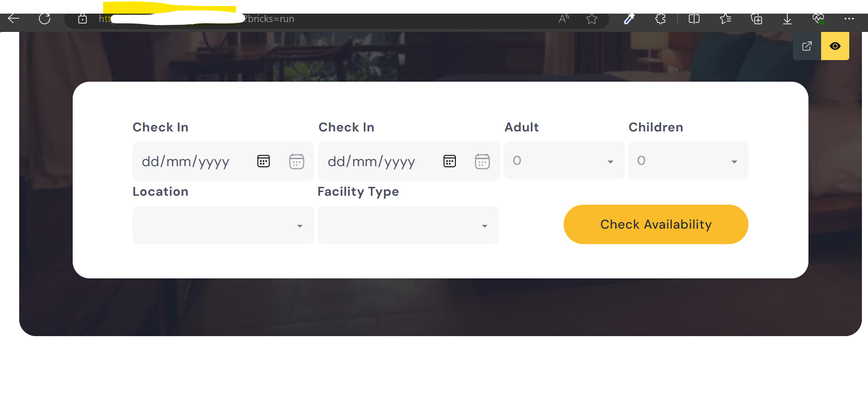Add the page to favorites with the star icon

tap(592, 19)
